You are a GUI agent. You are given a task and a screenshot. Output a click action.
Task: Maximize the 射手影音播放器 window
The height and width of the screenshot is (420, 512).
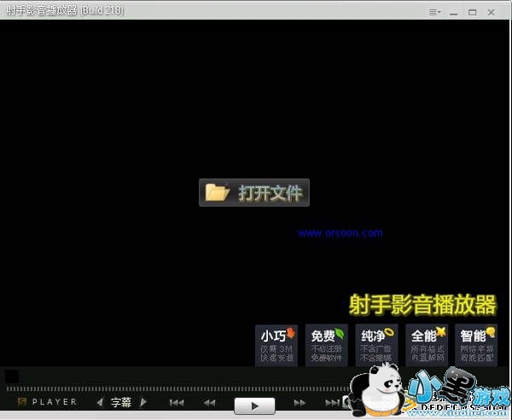[x=472, y=13]
